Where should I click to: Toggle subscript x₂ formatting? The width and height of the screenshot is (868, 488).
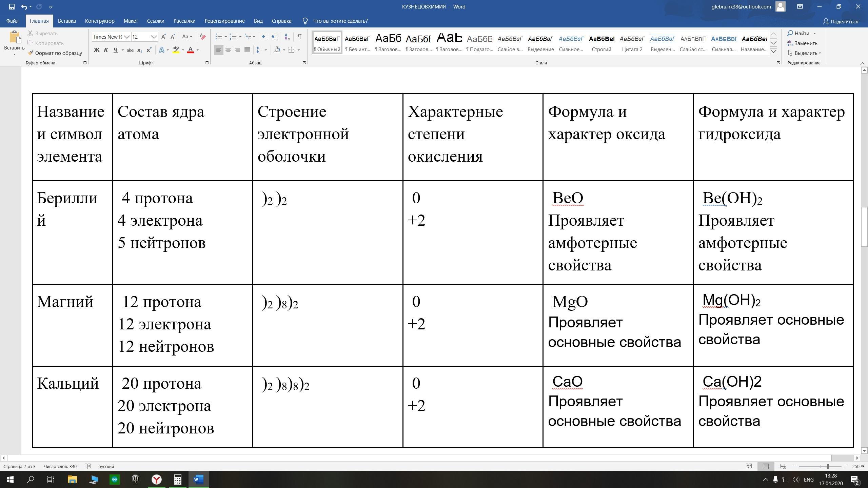140,50
